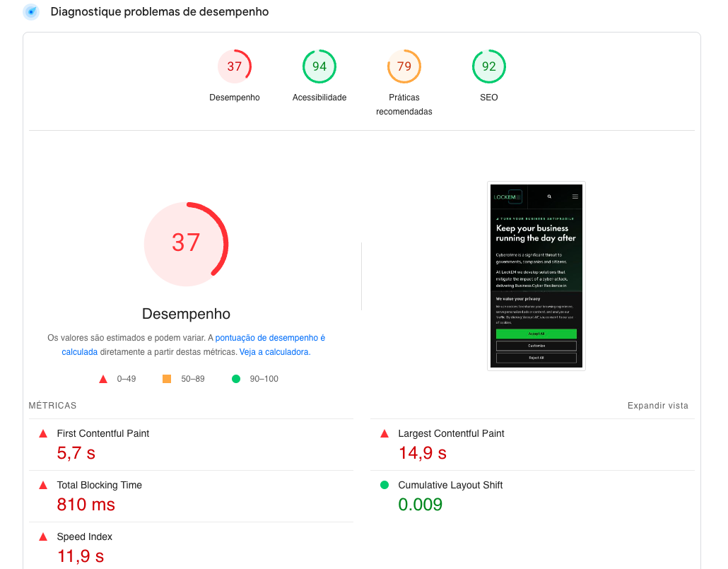
Task: Expand the First Contentful Paint metric
Action: click(103, 433)
